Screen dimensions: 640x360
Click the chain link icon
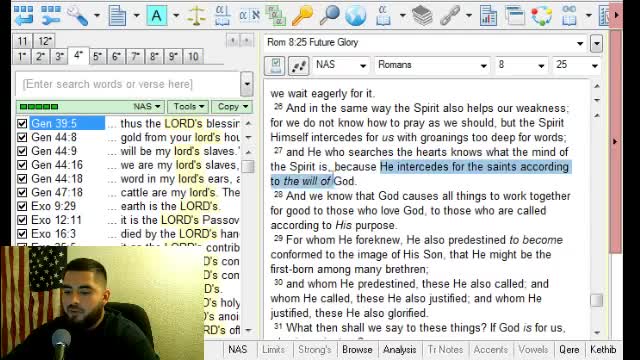click(449, 16)
